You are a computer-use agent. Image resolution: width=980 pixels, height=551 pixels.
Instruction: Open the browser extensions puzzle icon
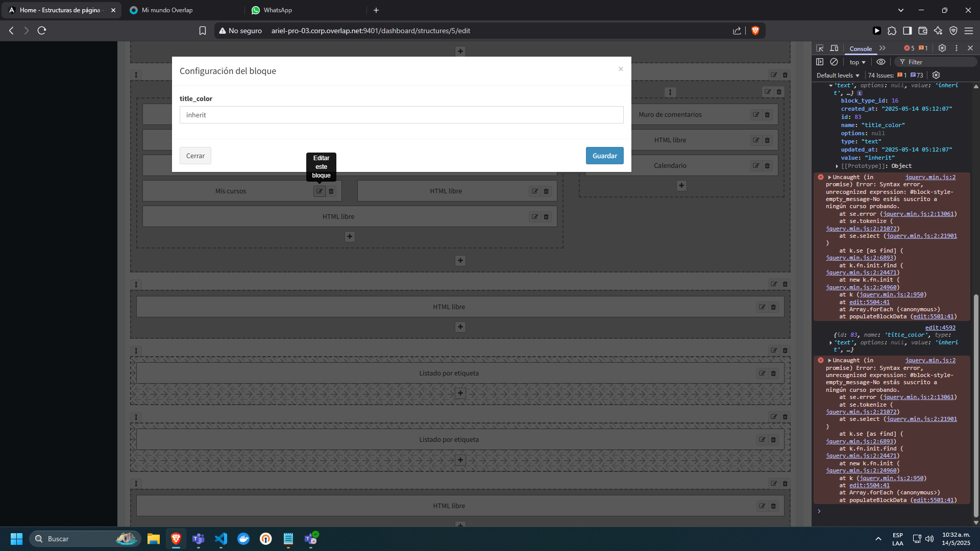coord(892,31)
